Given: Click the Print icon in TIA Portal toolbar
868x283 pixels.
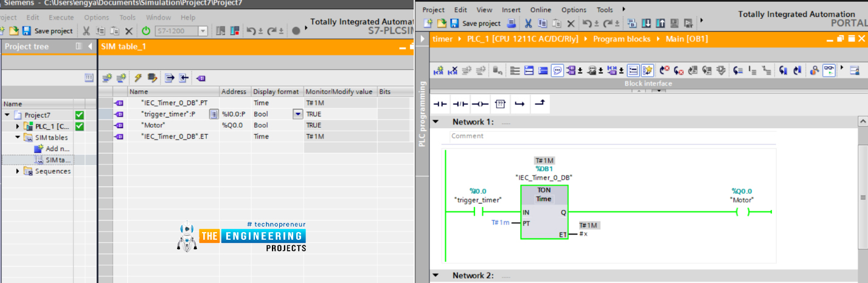Looking at the screenshot, I should tap(512, 23).
